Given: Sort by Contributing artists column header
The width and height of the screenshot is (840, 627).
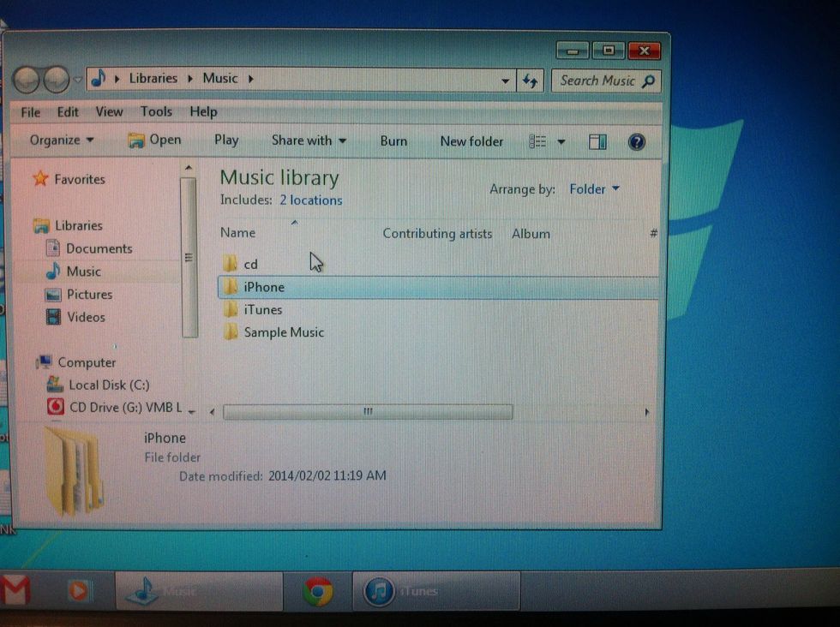Looking at the screenshot, I should click(437, 234).
